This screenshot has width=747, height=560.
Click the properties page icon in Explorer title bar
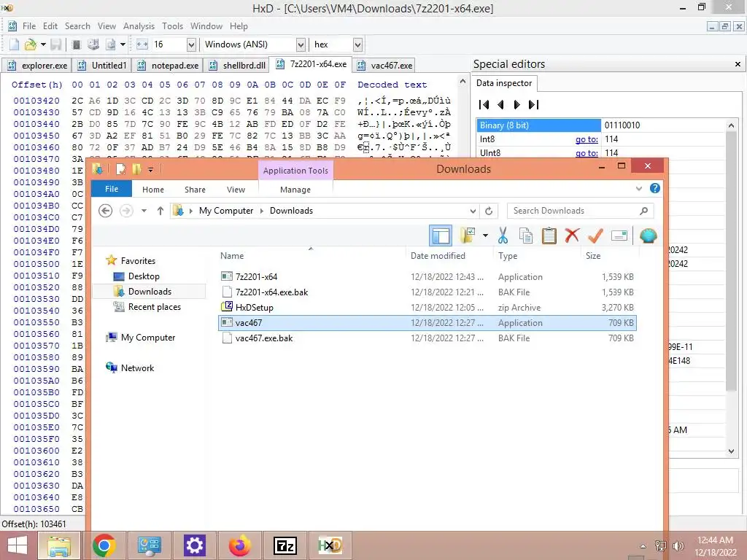(x=120, y=169)
